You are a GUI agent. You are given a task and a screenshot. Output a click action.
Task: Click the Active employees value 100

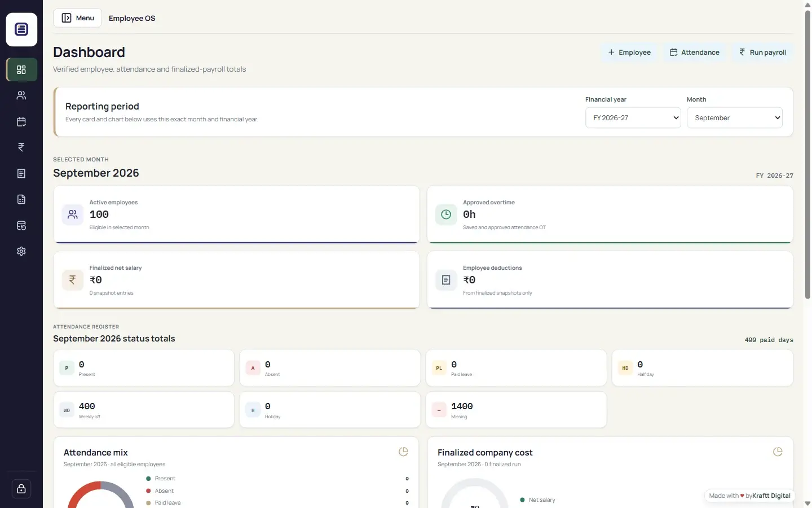click(99, 214)
